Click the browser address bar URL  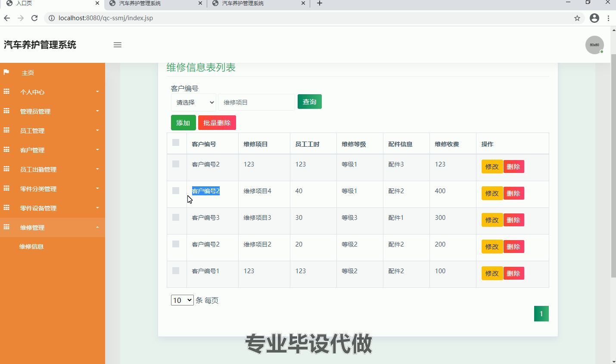106,18
